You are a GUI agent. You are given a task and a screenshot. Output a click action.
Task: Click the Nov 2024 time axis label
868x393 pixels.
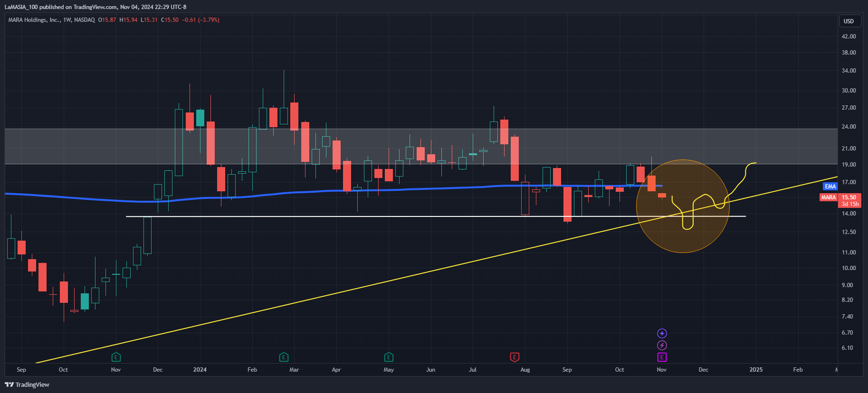tap(661, 370)
